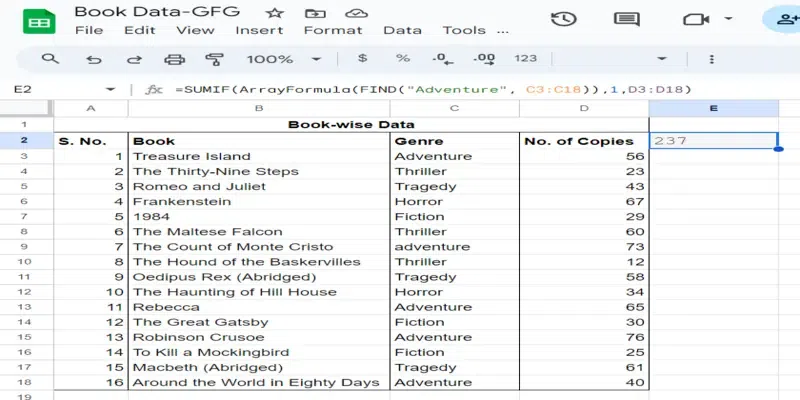The image size is (800, 400).
Task: Click the Google Sheets home logo
Action: click(37, 20)
